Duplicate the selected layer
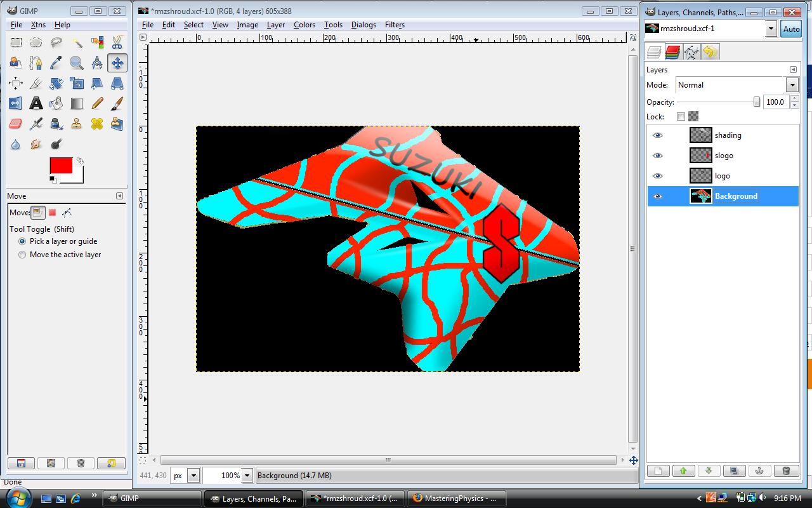Image resolution: width=812 pixels, height=508 pixels. 734,471
